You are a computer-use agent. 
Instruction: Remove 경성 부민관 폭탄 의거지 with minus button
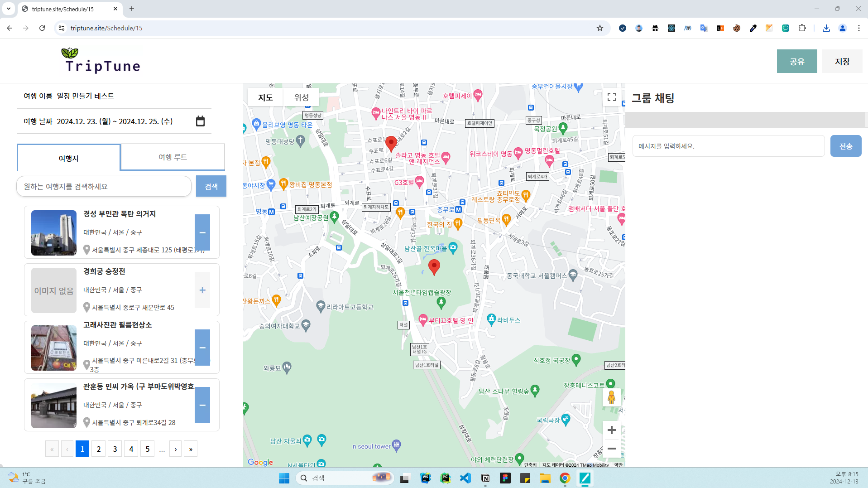tap(202, 232)
